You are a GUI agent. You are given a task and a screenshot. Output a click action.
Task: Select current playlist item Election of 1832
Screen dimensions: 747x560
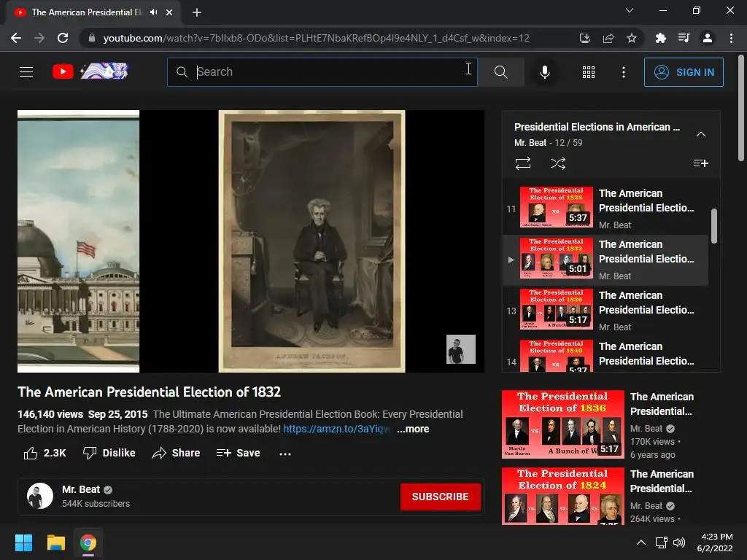coord(605,260)
